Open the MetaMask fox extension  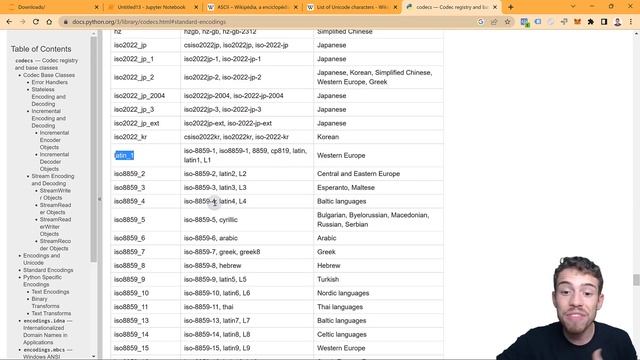(577, 22)
